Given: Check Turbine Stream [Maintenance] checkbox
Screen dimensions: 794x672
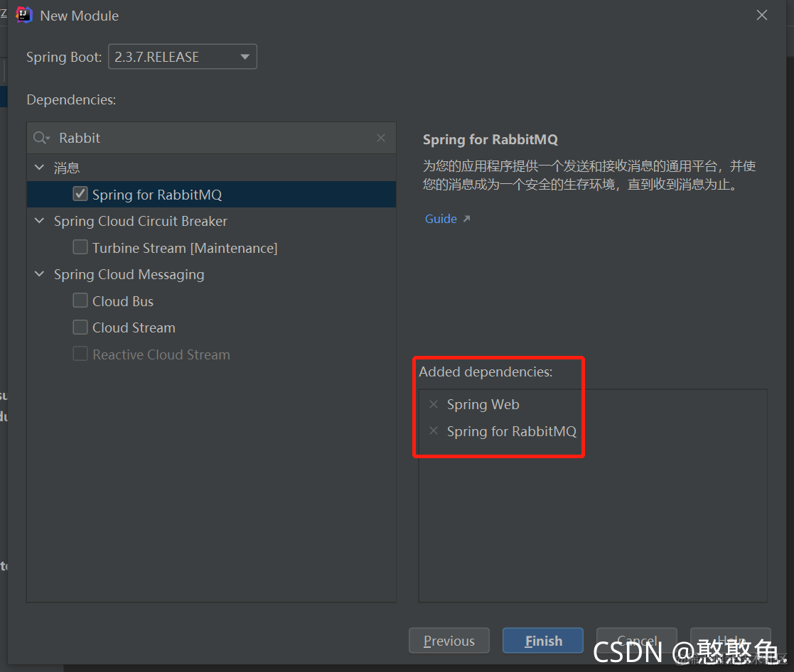Looking at the screenshot, I should pyautogui.click(x=80, y=247).
